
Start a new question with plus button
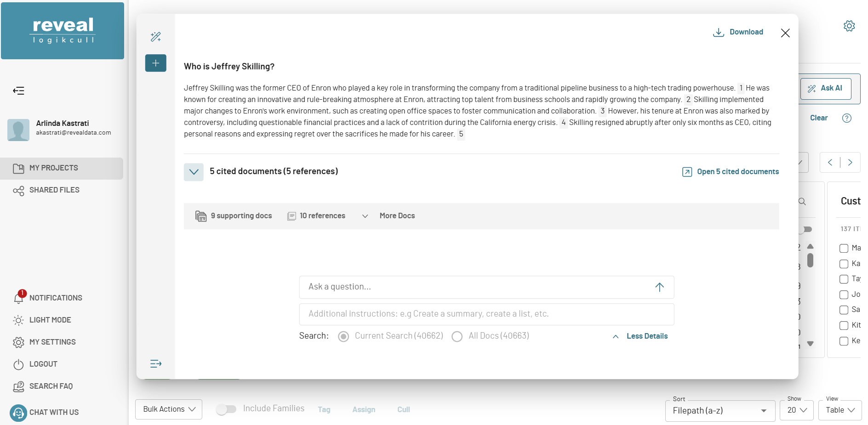click(x=156, y=63)
